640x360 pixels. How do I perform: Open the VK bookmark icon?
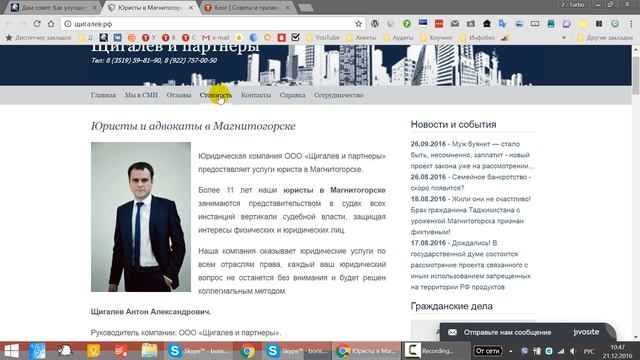click(118, 38)
